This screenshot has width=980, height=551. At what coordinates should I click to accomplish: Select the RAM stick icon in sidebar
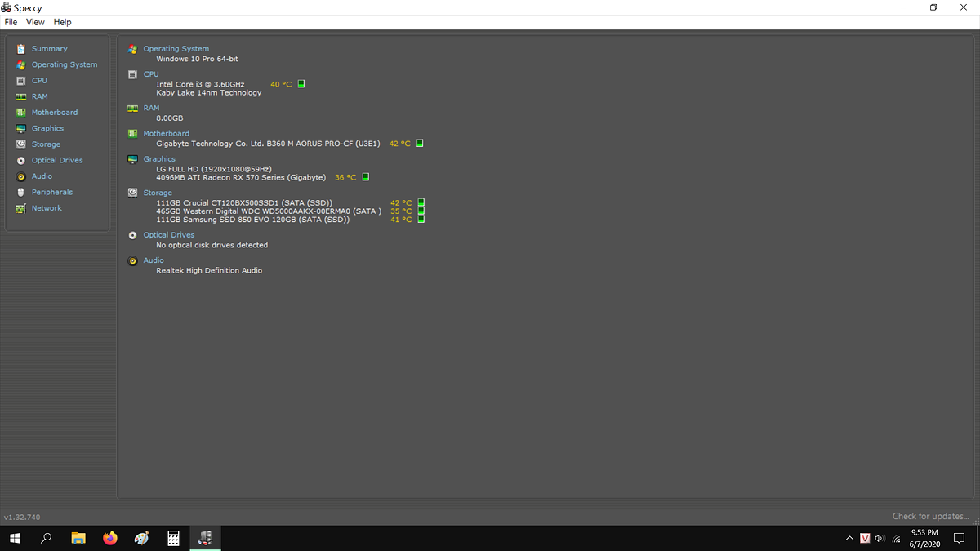(21, 96)
